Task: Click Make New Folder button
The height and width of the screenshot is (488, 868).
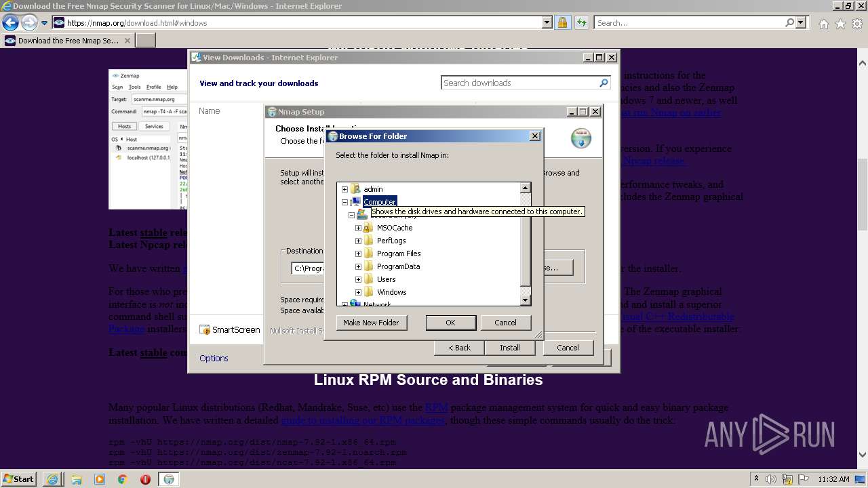Action: [371, 323]
